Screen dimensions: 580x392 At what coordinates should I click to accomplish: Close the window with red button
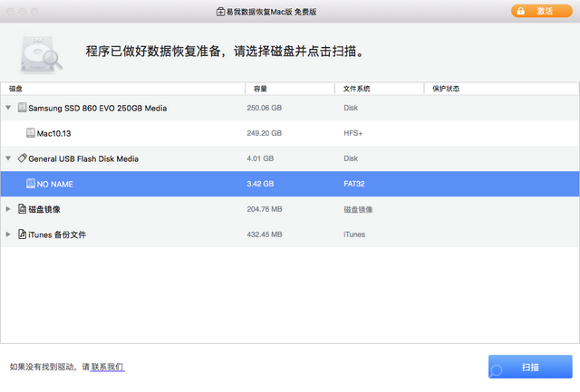10,12
